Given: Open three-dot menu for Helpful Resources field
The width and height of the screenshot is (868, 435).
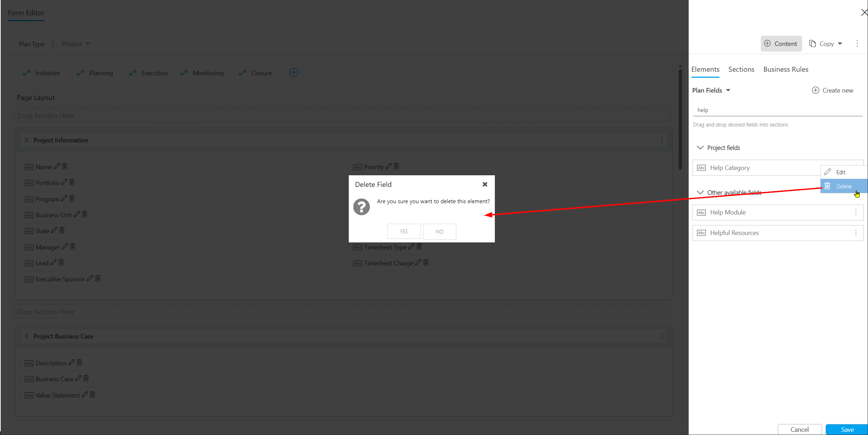Looking at the screenshot, I should [x=856, y=233].
